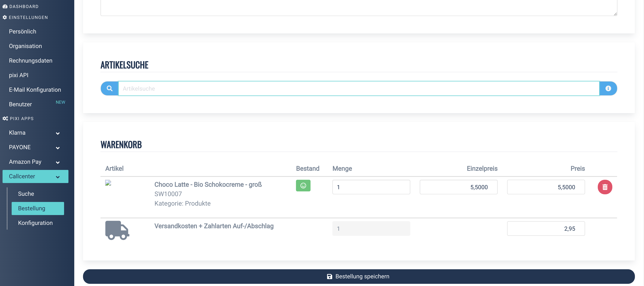This screenshot has height=286, width=644.
Task: Expand the Klarna menu chevron
Action: coord(58,133)
